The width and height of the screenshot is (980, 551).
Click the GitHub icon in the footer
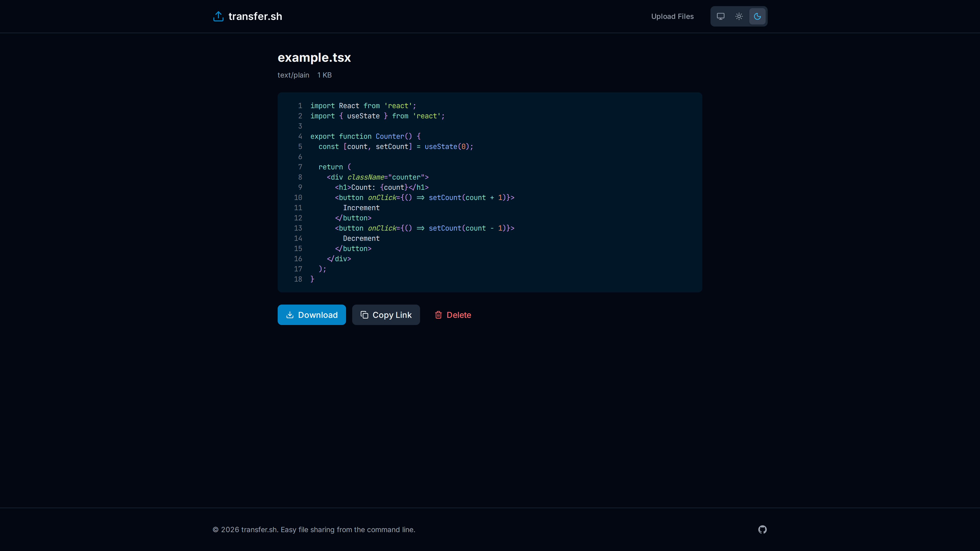click(x=762, y=529)
